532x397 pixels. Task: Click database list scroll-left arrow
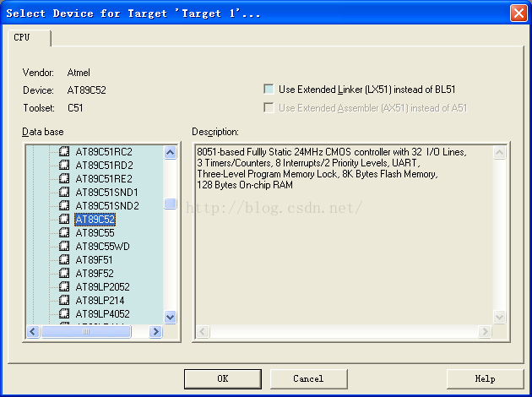point(33,331)
